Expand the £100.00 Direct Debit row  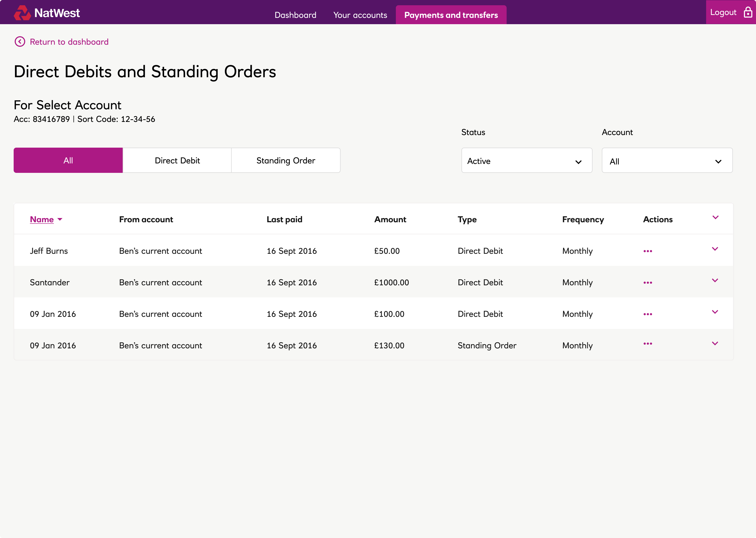pos(715,312)
